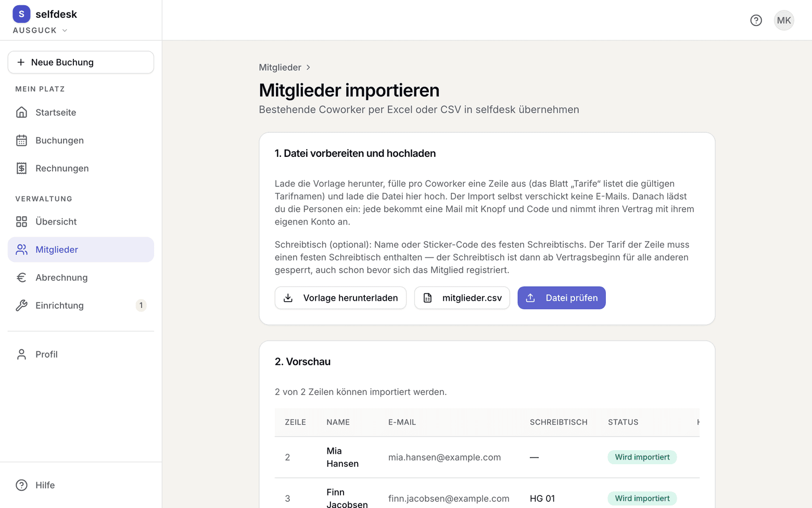The image size is (812, 508).
Task: Open Rechnungen in the sidebar
Action: (x=81, y=168)
